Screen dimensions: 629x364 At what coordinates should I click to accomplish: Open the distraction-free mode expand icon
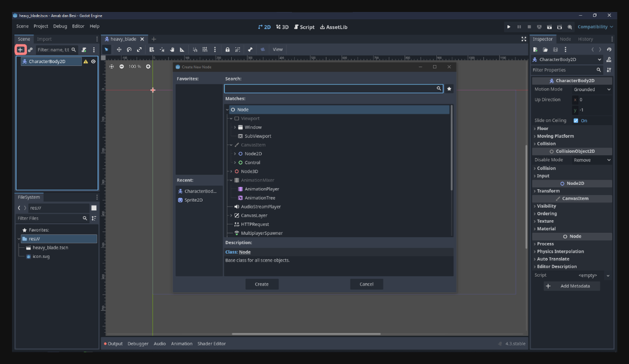click(524, 39)
